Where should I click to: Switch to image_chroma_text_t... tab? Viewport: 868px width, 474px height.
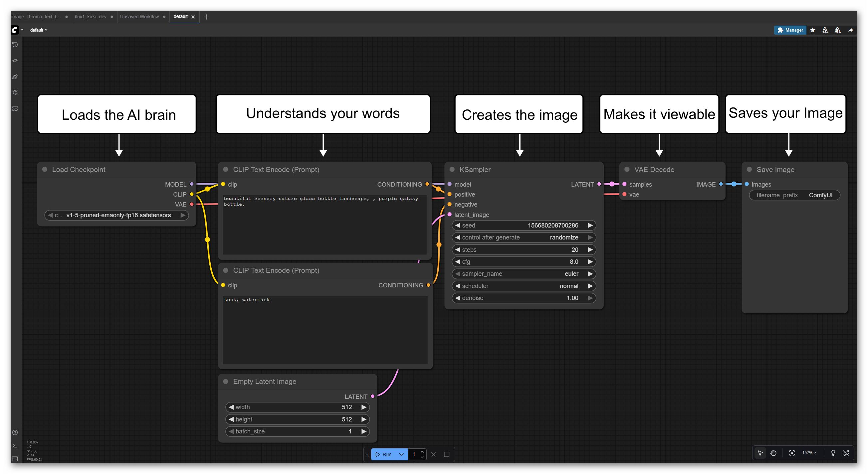[36, 17]
